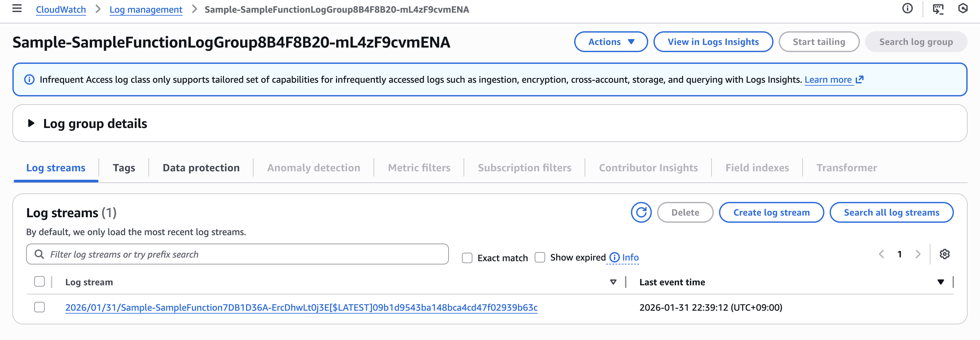Click the Filter log streams search field
The width and height of the screenshot is (980, 340).
tap(243, 254)
